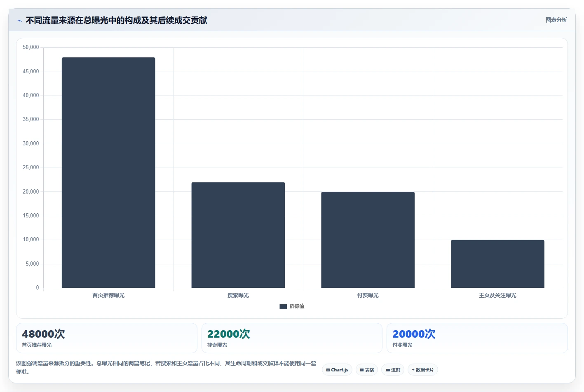Click the 付费曝光 x-axis label
584x392 pixels.
click(368, 295)
